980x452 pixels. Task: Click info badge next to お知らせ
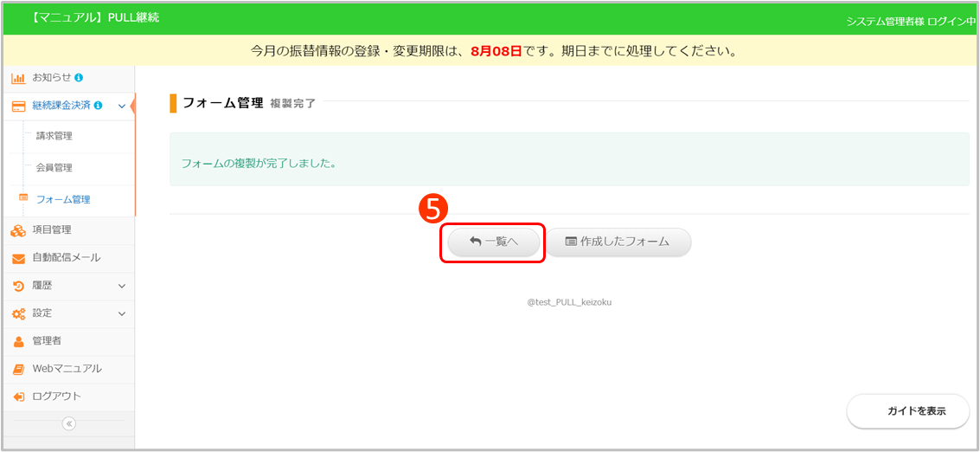click(79, 78)
